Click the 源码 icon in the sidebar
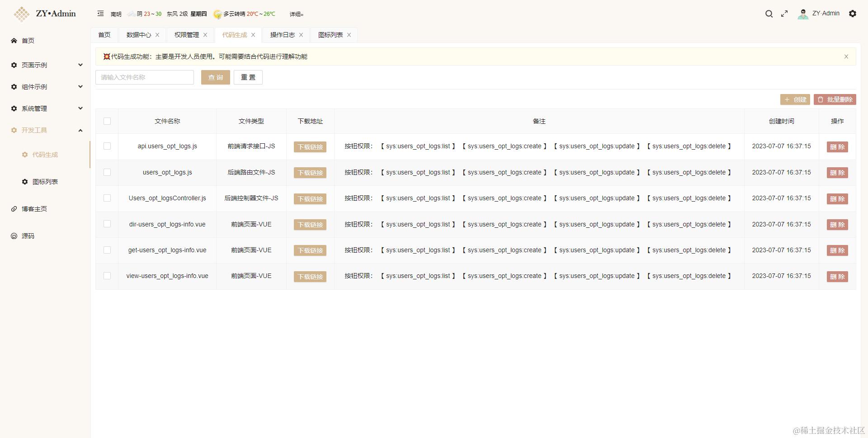 13,236
